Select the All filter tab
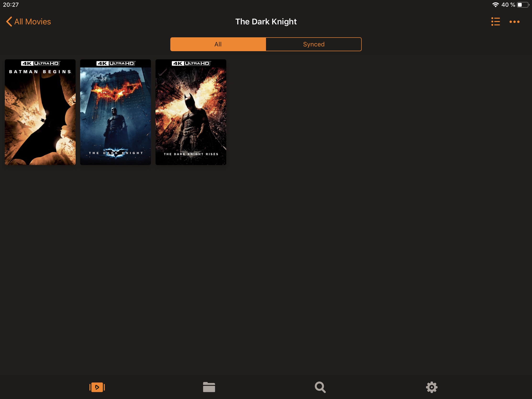This screenshot has width=532, height=399. pyautogui.click(x=218, y=44)
